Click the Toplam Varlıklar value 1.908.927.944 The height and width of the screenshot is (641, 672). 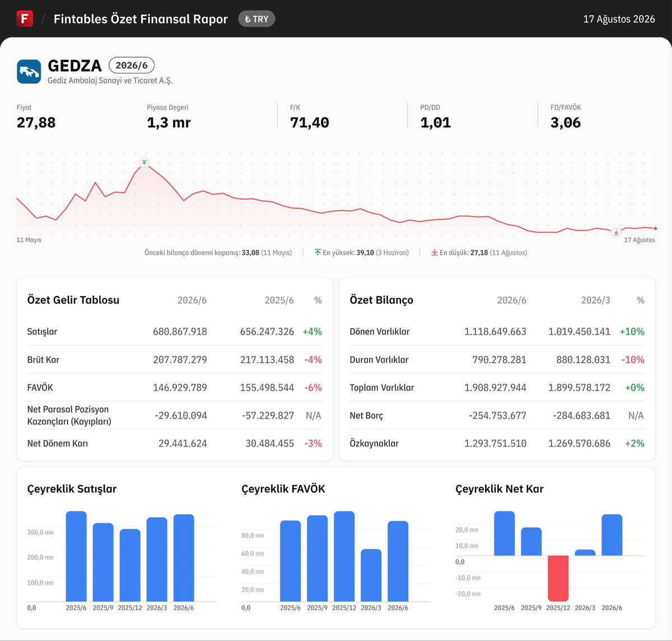click(495, 387)
